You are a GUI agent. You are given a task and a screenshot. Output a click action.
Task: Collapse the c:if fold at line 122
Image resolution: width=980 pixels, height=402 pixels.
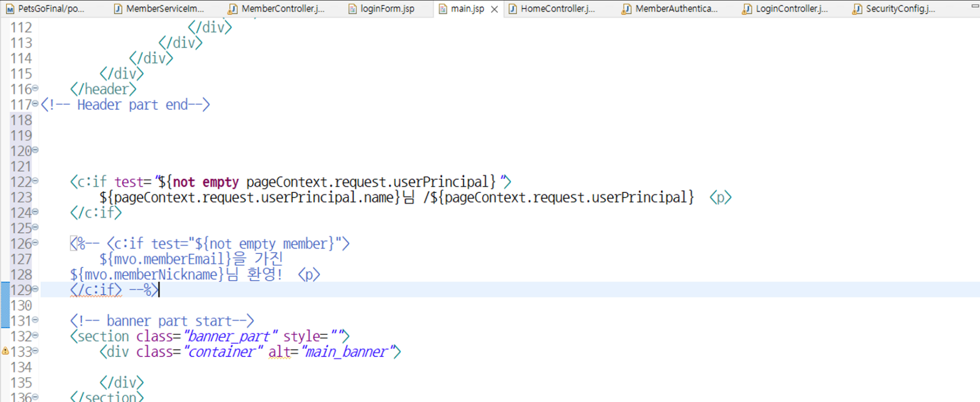pos(35,180)
